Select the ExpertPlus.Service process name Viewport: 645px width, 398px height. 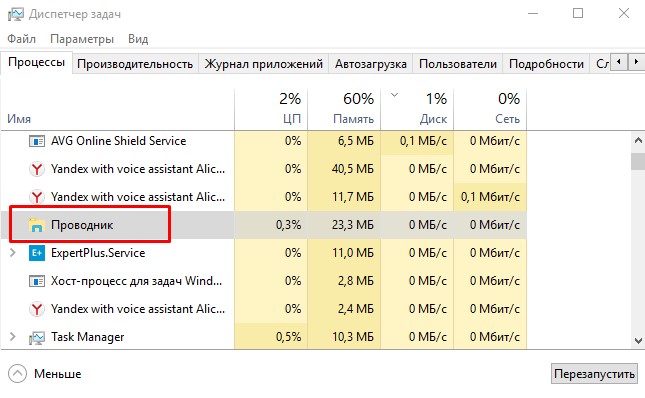coord(98,253)
